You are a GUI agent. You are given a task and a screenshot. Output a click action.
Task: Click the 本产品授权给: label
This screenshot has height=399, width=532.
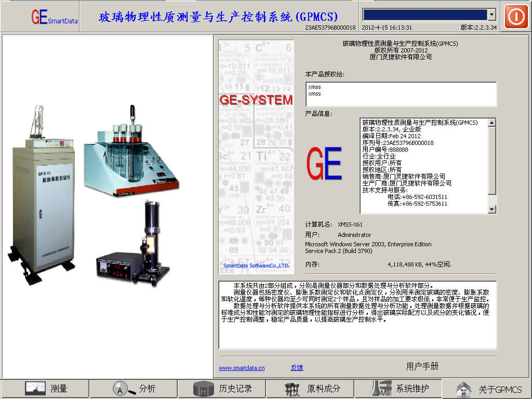(x=325, y=74)
